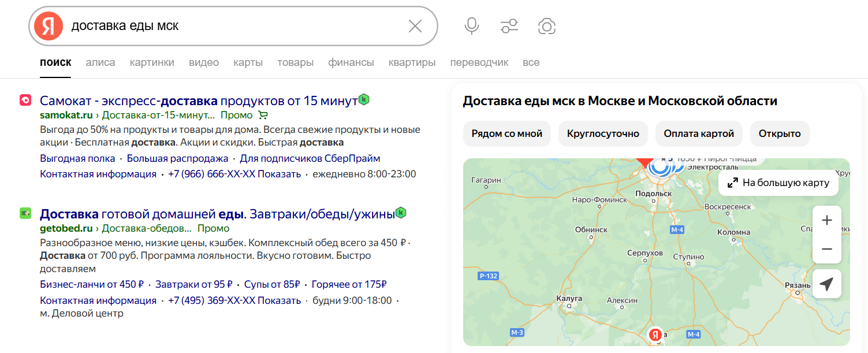Click getobed.ru favicon next to result
The height and width of the screenshot is (353, 868).
(25, 213)
